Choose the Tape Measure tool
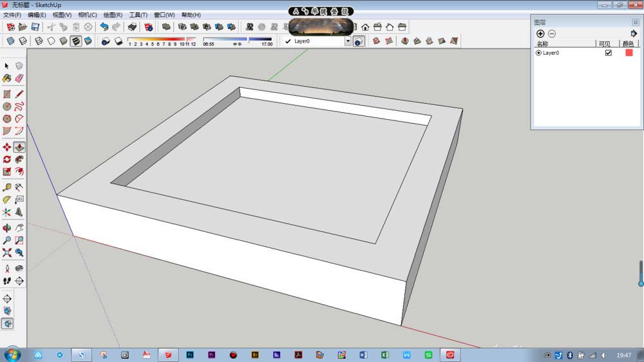This screenshot has height=362, width=644. coord(7,187)
